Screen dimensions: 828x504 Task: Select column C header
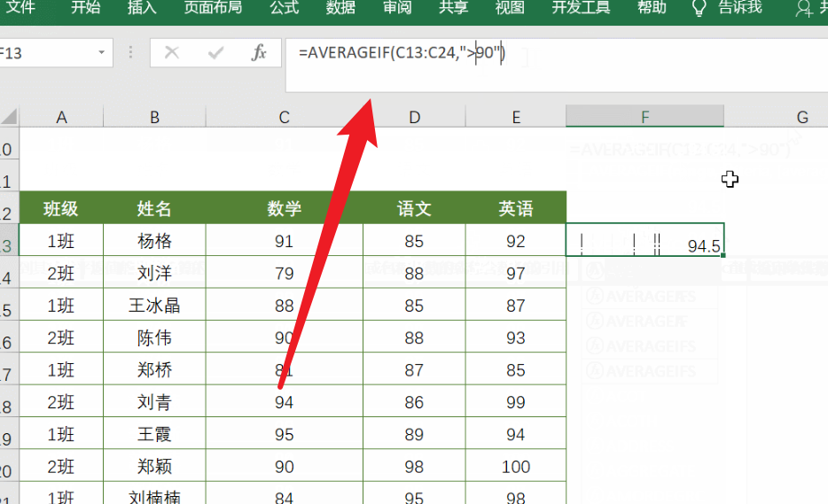pos(284,117)
